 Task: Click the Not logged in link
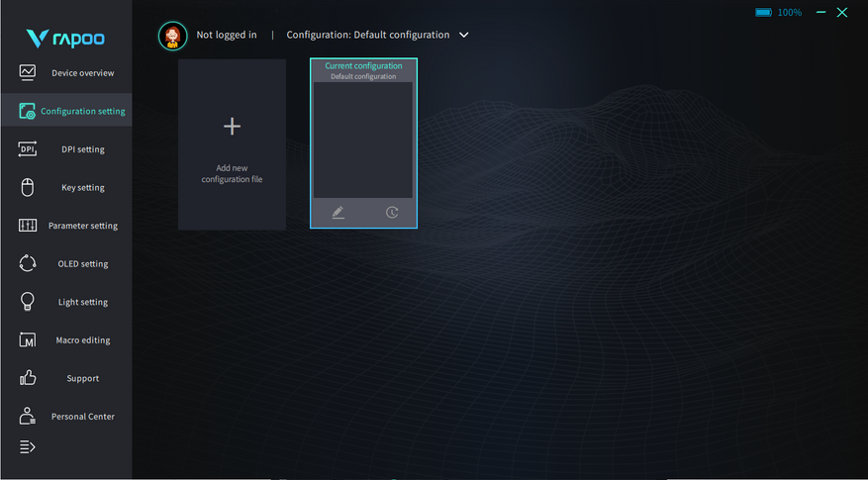[227, 35]
